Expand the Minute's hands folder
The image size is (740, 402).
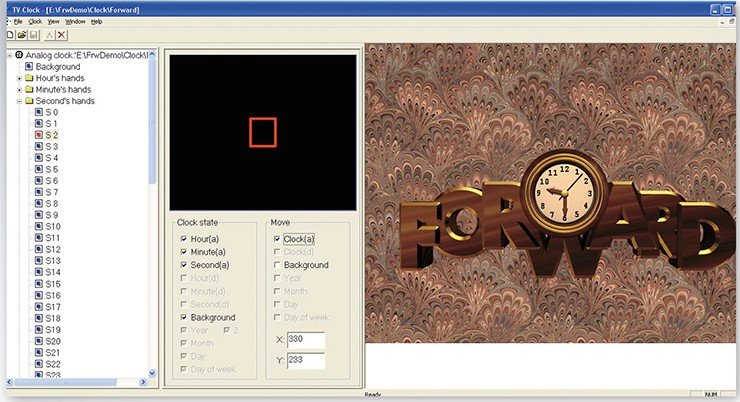click(19, 90)
